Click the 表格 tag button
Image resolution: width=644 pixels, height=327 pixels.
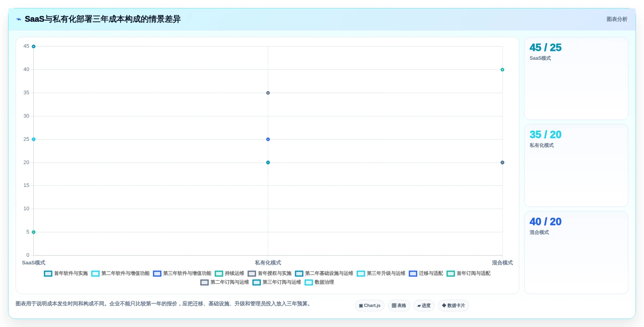[399, 305]
